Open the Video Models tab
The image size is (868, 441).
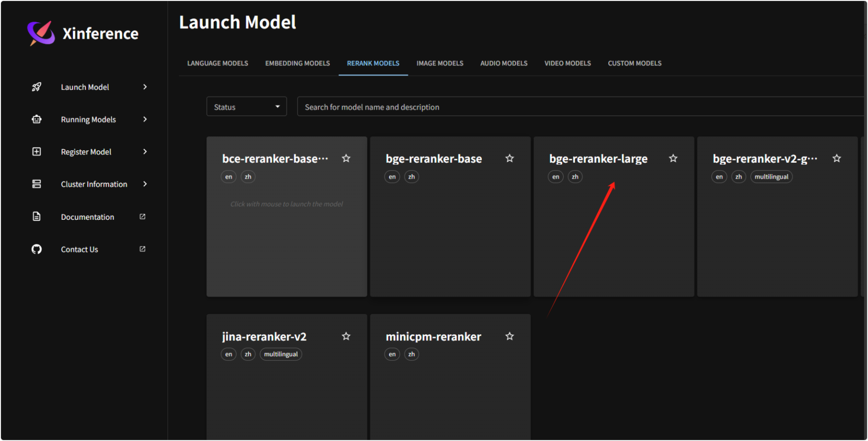tap(568, 63)
